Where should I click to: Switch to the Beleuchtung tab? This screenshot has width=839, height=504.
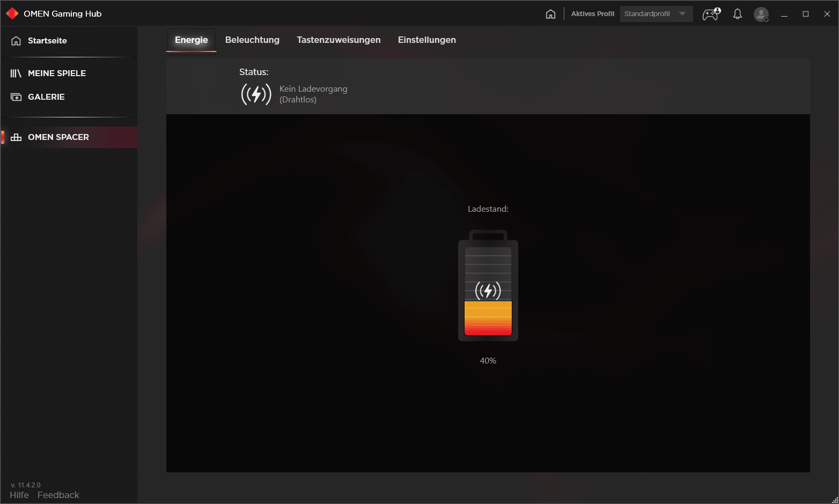click(252, 40)
